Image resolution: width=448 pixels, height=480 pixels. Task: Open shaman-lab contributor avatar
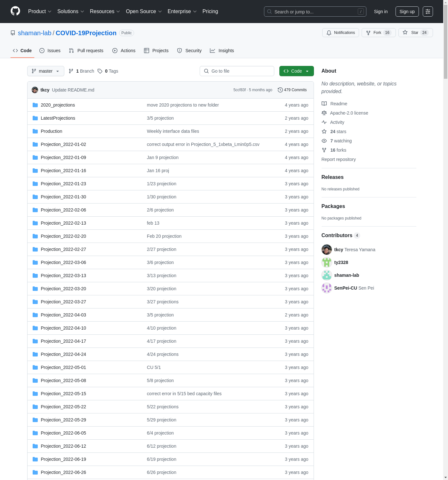click(327, 275)
